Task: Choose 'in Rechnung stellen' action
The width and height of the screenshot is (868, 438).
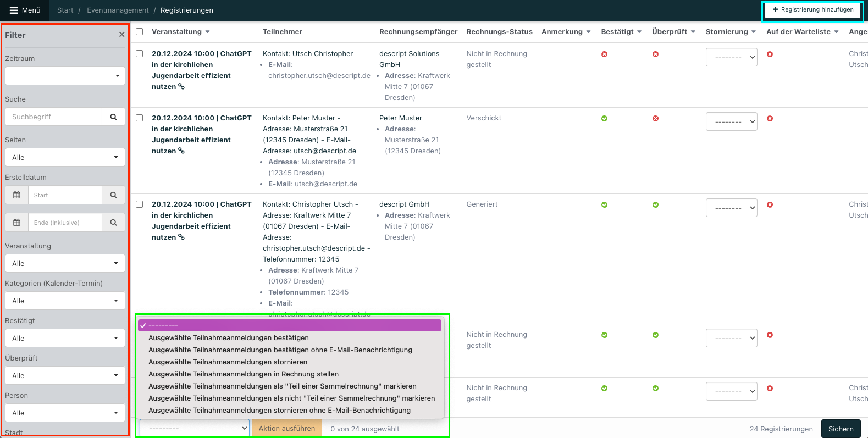Action: (x=290, y=374)
